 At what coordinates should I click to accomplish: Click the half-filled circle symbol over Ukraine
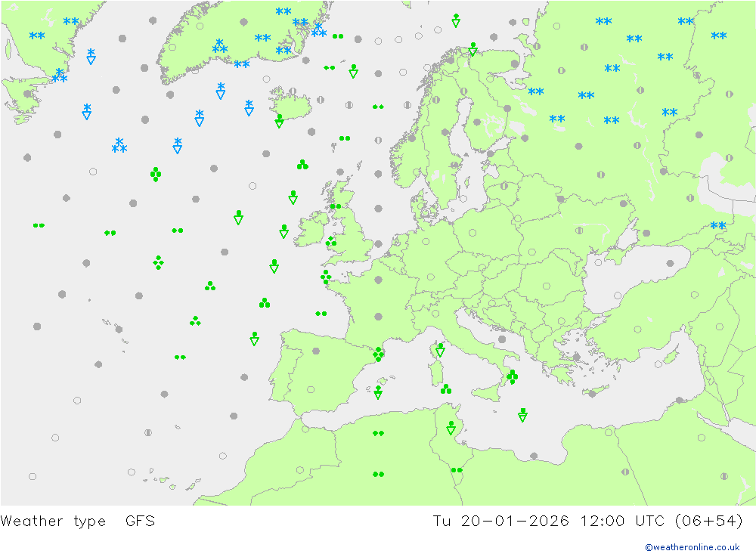(x=579, y=231)
